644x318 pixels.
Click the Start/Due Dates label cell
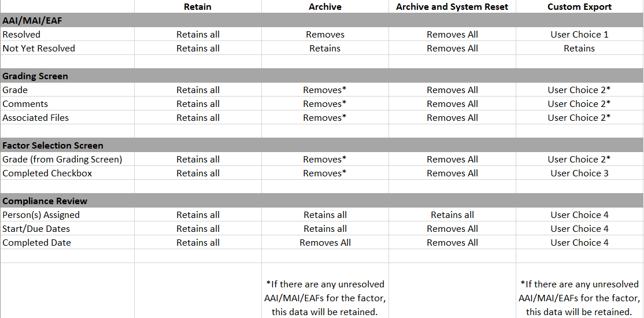[x=67, y=229]
